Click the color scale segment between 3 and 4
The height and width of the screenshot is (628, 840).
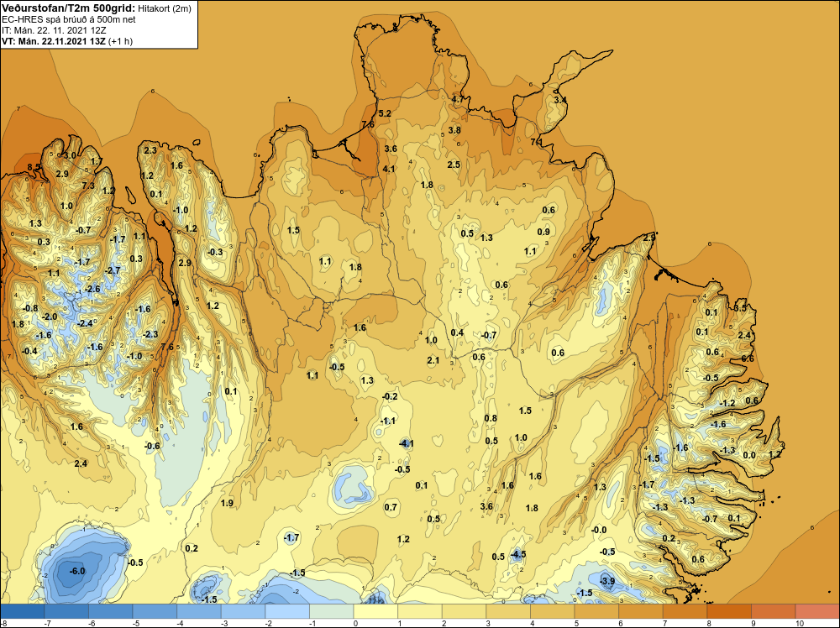(x=508, y=611)
